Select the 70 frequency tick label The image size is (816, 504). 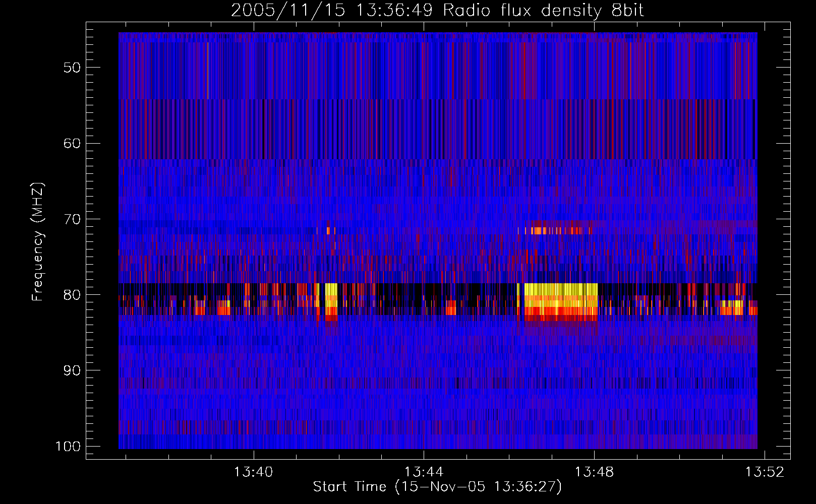[x=72, y=219]
